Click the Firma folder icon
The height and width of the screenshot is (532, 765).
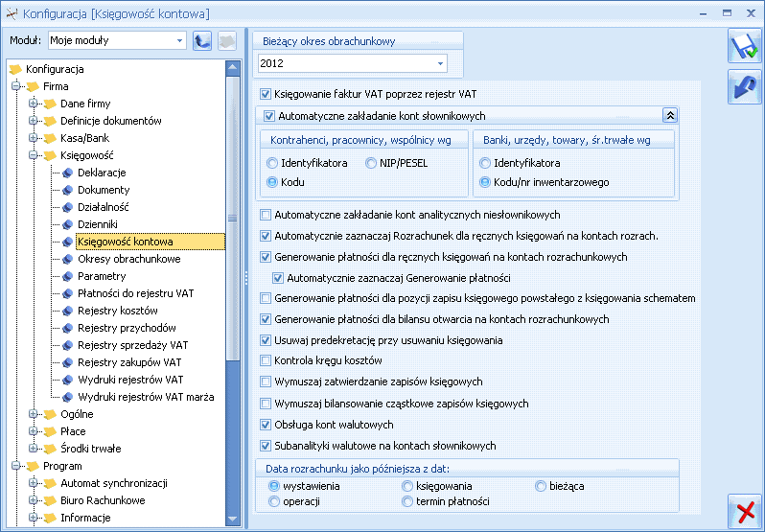pos(33,87)
